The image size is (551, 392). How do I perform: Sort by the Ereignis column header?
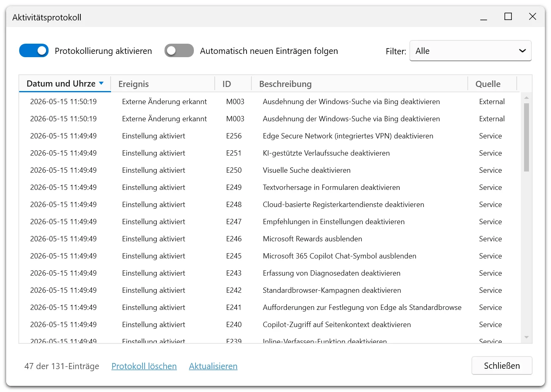pos(163,84)
